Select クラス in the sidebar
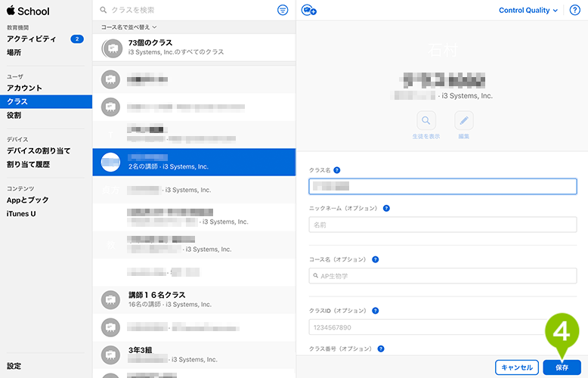This screenshot has height=378, width=588. point(46,101)
